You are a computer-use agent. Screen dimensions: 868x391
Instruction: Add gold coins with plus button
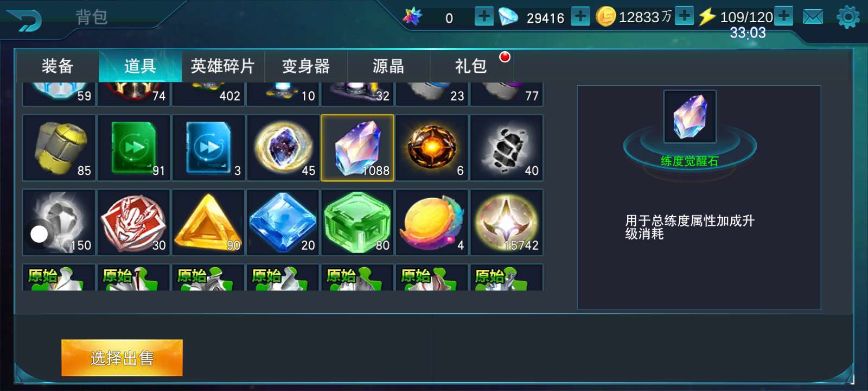[x=685, y=16]
